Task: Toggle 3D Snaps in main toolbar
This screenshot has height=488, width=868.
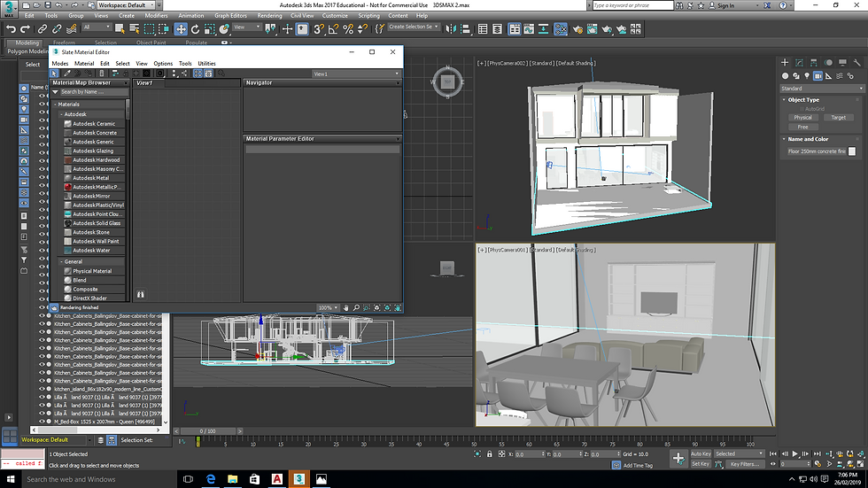Action: (319, 28)
